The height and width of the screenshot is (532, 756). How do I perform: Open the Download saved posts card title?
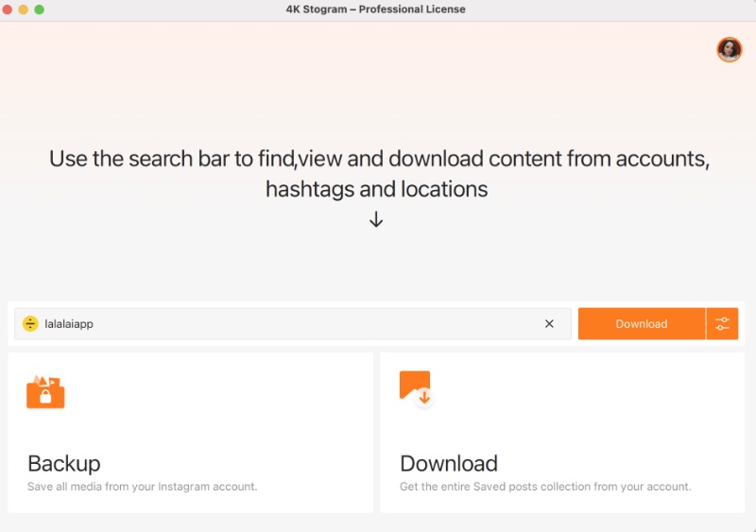coord(449,464)
